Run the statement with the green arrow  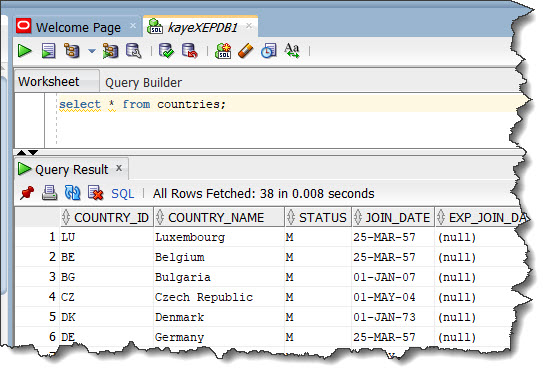click(24, 51)
